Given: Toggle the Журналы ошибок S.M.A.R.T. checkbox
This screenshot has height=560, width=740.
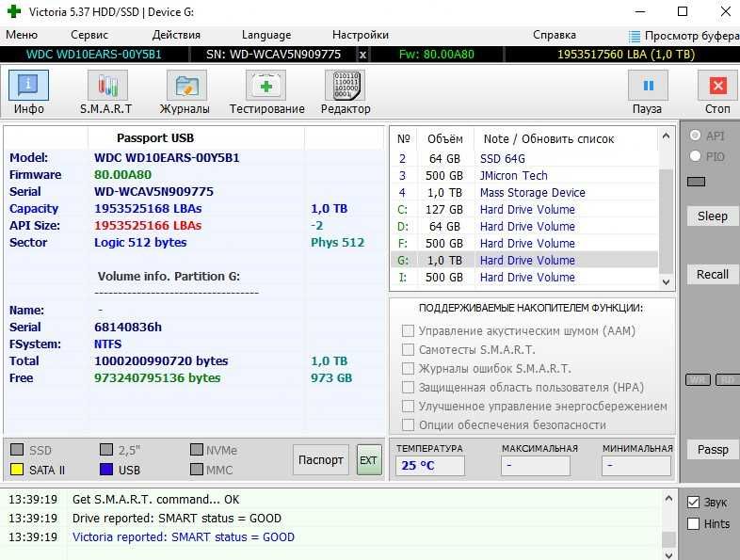Looking at the screenshot, I should (x=408, y=368).
